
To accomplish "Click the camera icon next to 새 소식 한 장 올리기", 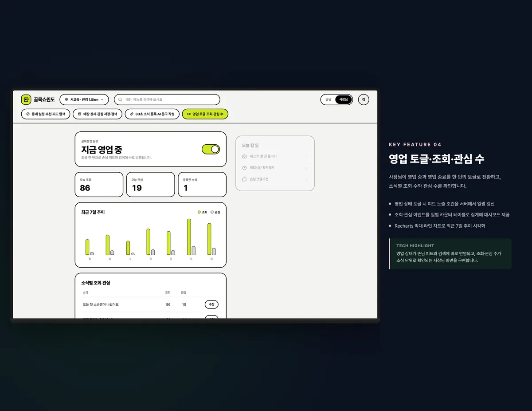I will pyautogui.click(x=244, y=157).
